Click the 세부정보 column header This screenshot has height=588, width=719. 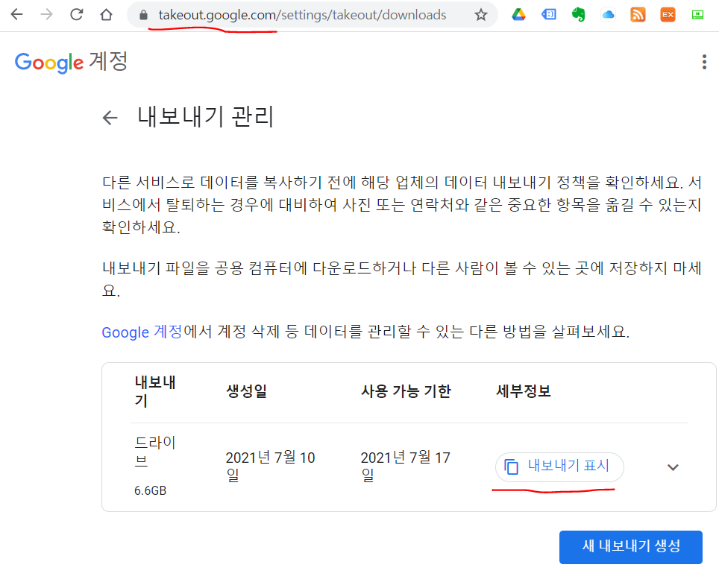coord(523,391)
